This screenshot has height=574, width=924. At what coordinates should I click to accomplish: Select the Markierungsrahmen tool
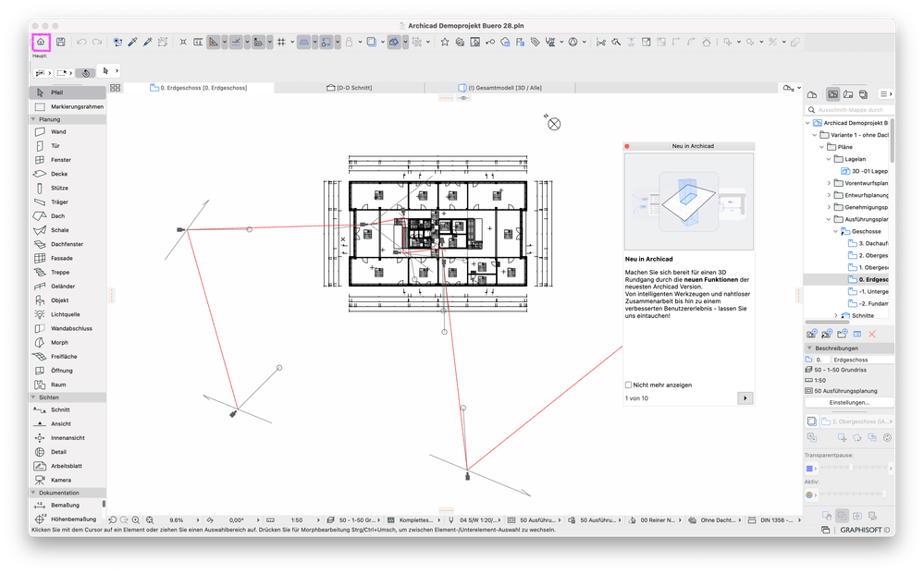(x=68, y=106)
